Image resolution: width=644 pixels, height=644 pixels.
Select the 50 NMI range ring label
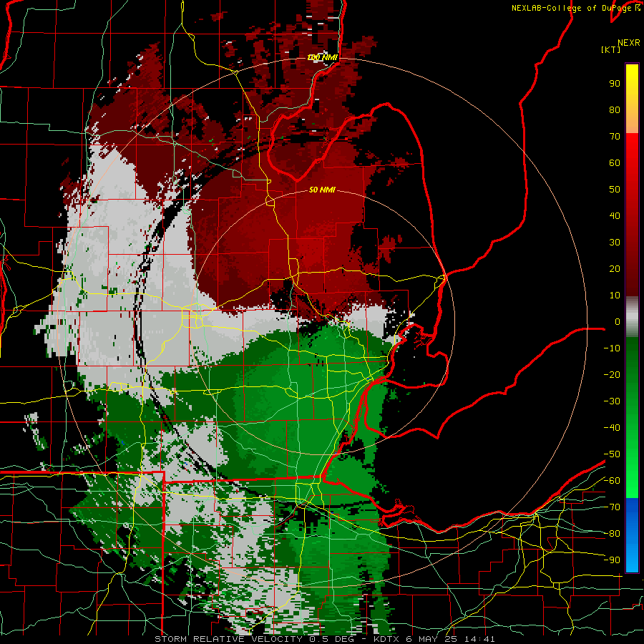coord(322,190)
